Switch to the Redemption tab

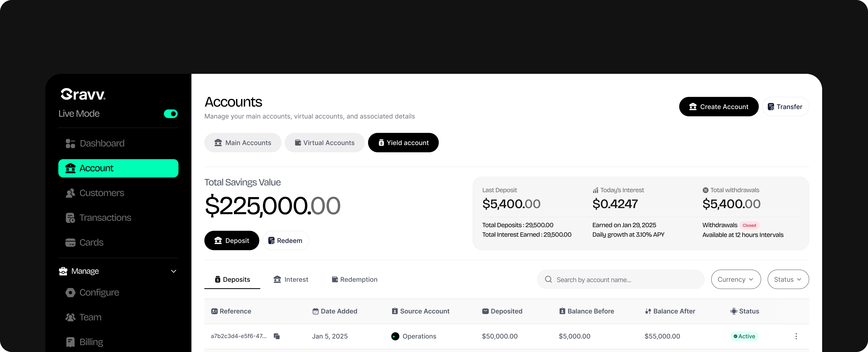(354, 280)
